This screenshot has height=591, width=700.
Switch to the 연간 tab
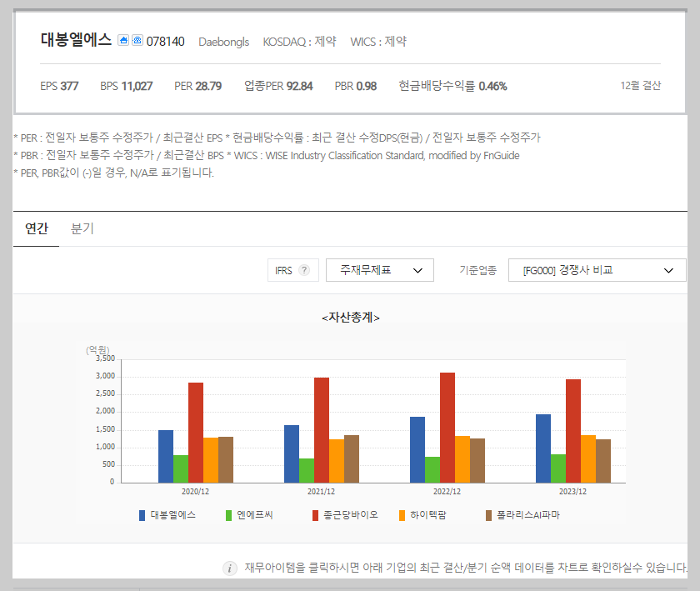tap(36, 228)
